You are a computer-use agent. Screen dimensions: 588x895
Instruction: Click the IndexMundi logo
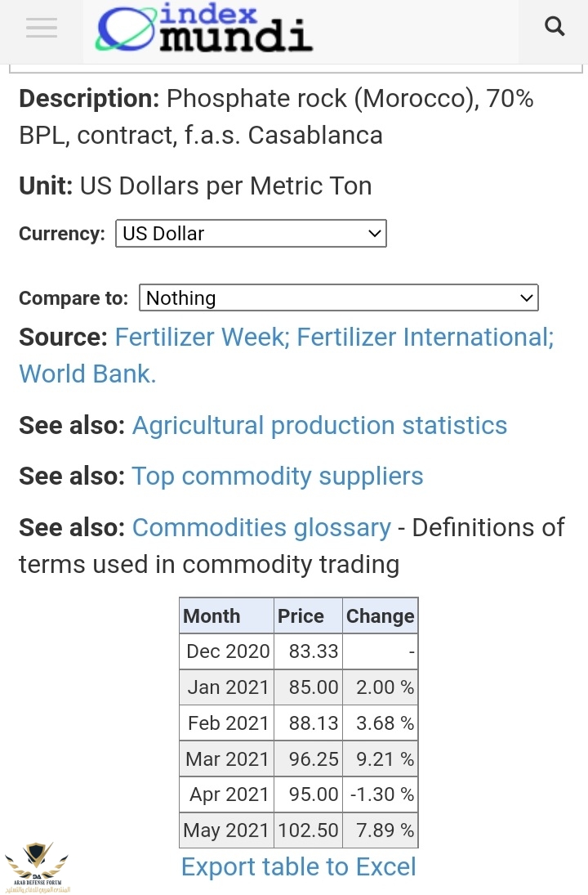pos(204,29)
